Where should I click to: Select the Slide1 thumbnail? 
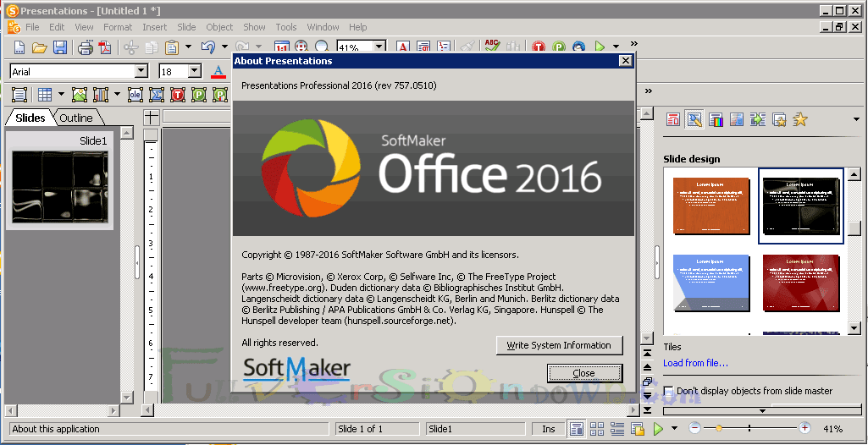coord(60,179)
